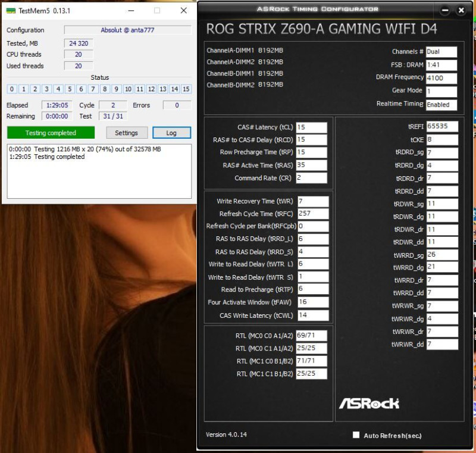Open the TestMem5 title bar app icon

click(11, 11)
